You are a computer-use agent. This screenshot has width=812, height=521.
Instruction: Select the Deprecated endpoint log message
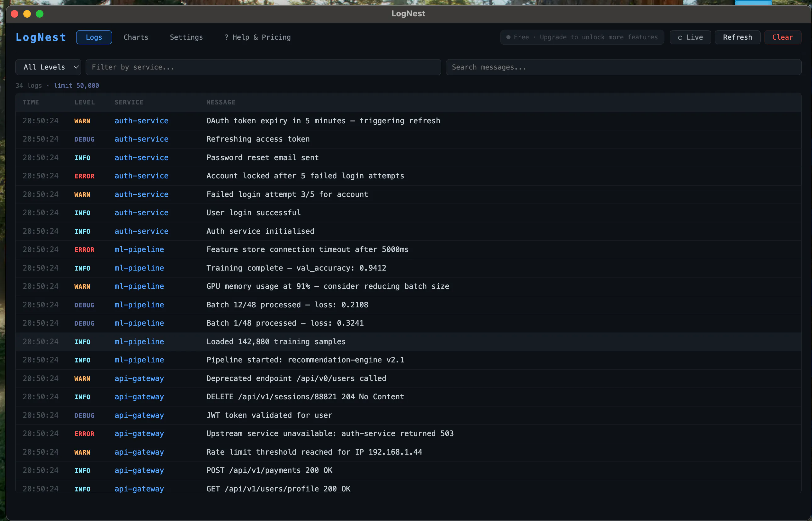[296, 379]
